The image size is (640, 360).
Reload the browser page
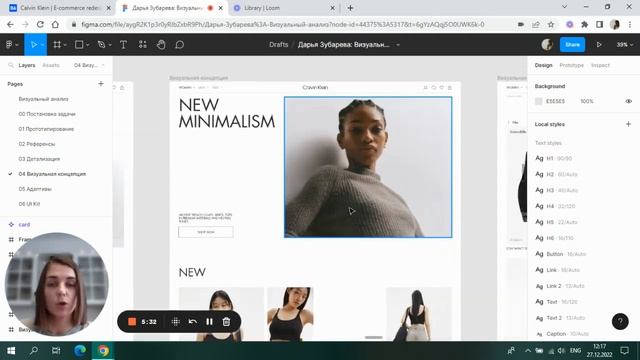(40, 24)
